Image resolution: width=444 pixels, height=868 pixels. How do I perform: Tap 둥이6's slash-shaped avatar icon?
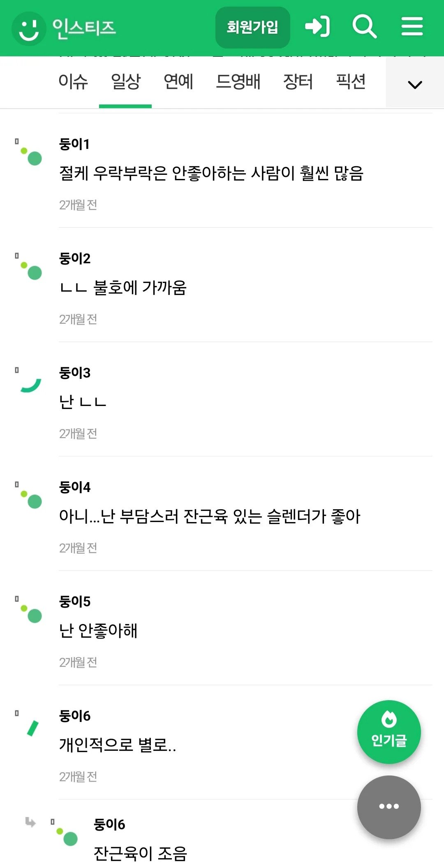(x=32, y=728)
